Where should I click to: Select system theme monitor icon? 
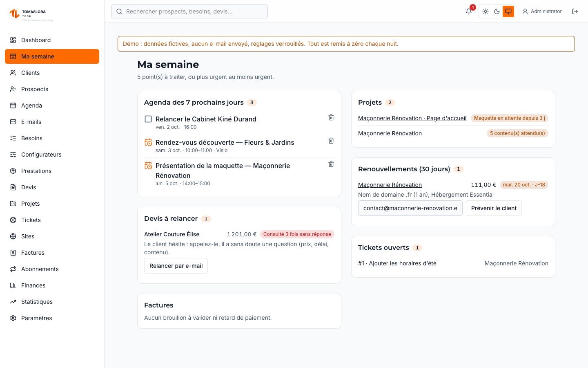click(x=508, y=11)
